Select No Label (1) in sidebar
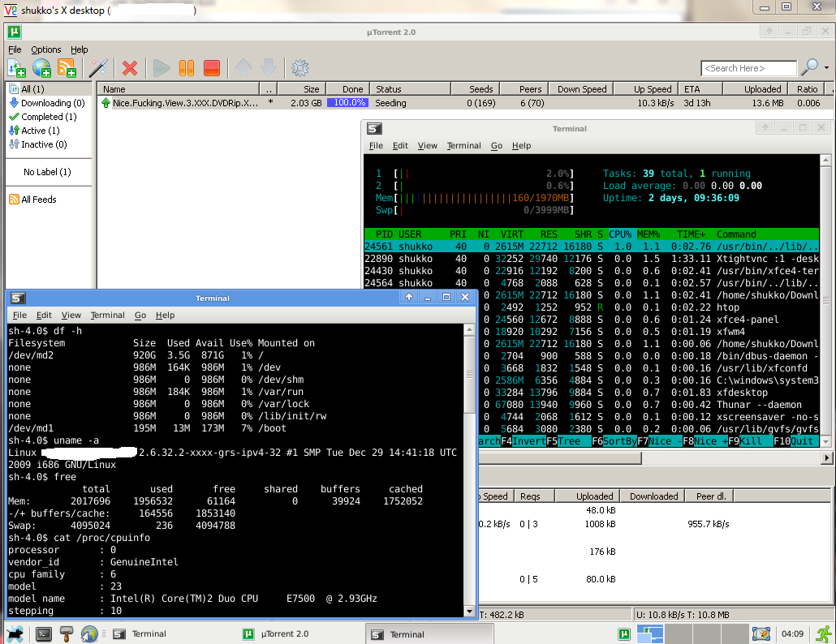The width and height of the screenshot is (836, 644). point(47,172)
